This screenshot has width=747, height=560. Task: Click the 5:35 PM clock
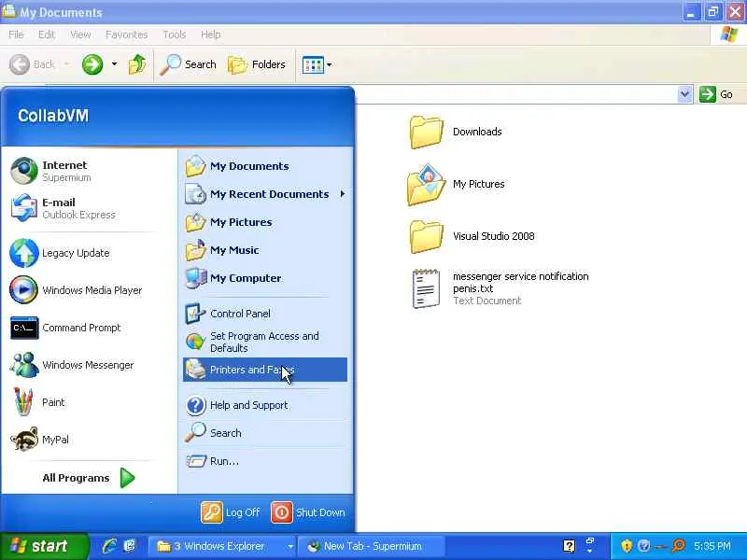tap(712, 546)
